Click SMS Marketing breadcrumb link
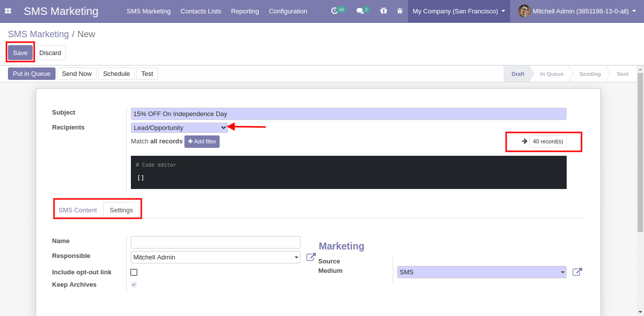The height and width of the screenshot is (316, 644). [38, 34]
